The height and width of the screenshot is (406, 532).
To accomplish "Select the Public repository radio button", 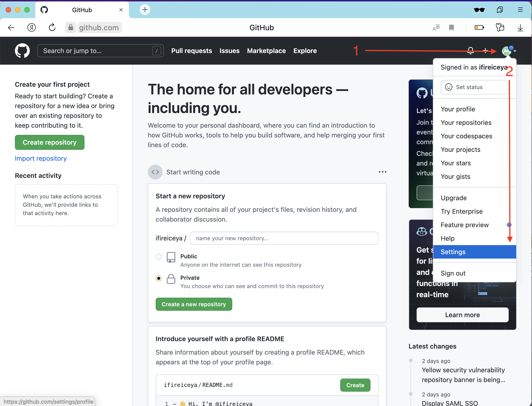I will pos(159,257).
